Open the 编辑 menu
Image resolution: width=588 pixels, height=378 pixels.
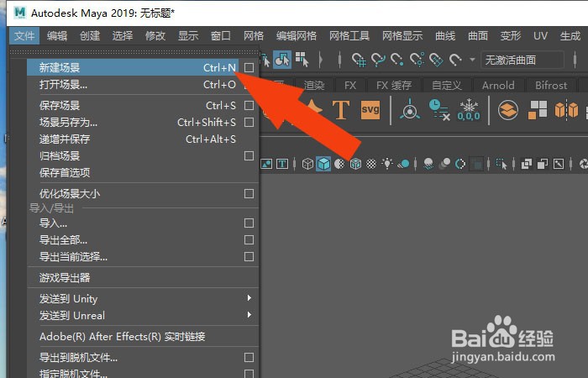[x=57, y=36]
